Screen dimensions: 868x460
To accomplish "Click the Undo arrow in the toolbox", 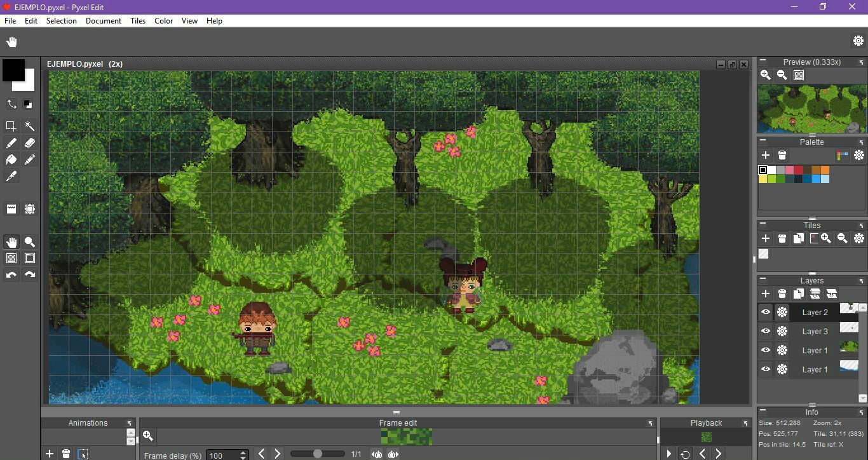I will tap(11, 275).
